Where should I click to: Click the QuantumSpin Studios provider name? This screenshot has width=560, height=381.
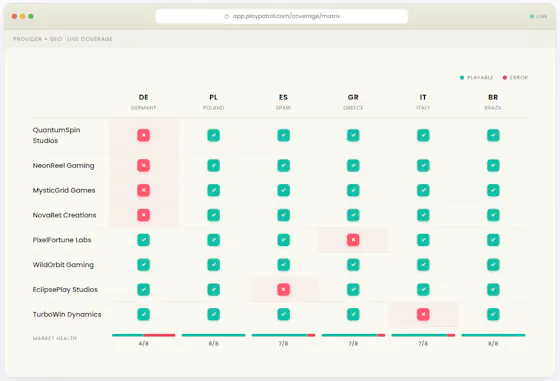click(x=56, y=135)
